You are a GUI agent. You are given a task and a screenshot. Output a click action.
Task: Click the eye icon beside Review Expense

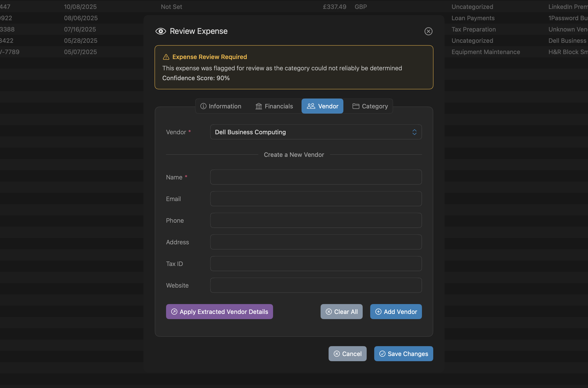(x=161, y=31)
